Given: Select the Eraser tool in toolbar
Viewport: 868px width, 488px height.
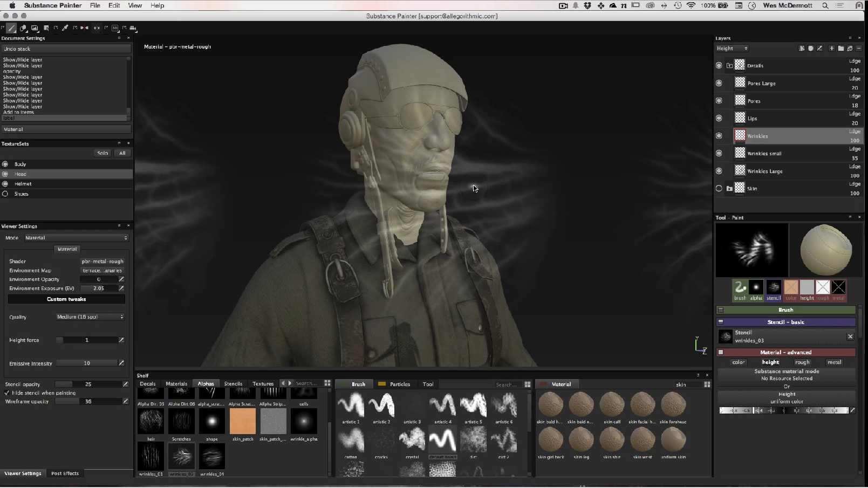Looking at the screenshot, I should [23, 28].
